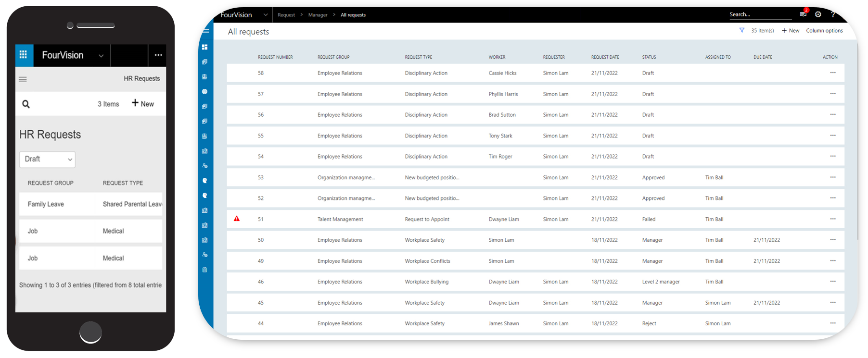This screenshot has height=358, width=868.
Task: Open the settings gear icon
Action: click(818, 14)
